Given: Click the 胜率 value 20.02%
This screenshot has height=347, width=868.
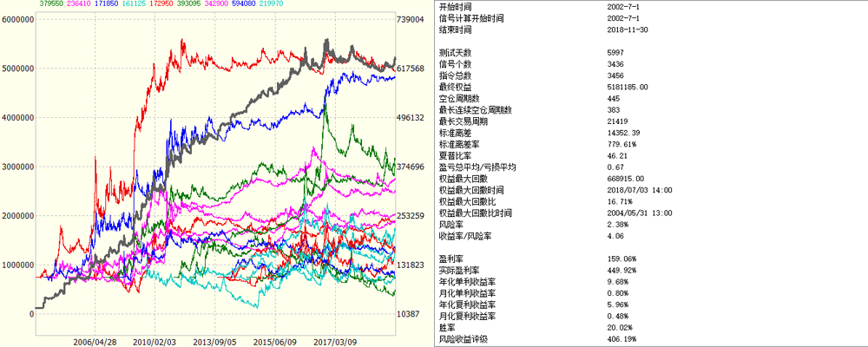Looking at the screenshot, I should pyautogui.click(x=622, y=327).
